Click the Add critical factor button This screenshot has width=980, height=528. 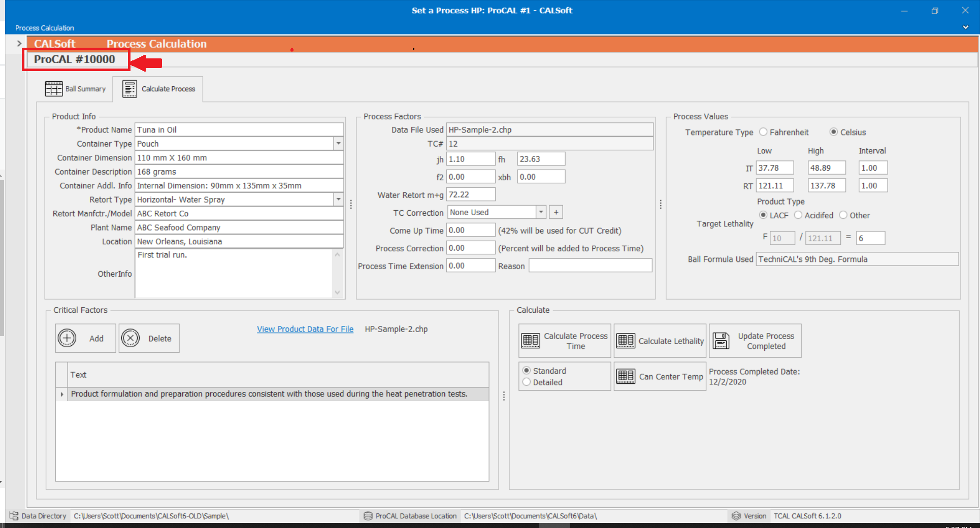(x=85, y=338)
